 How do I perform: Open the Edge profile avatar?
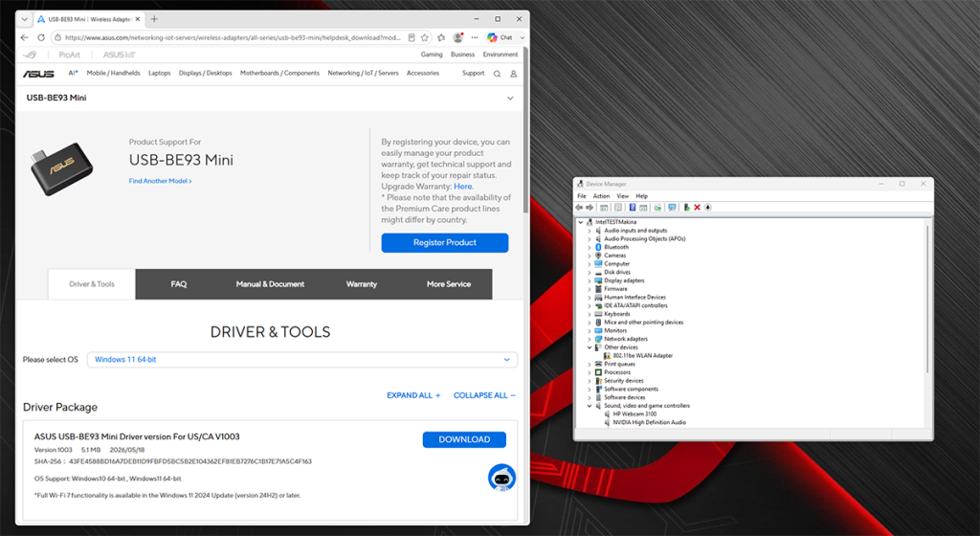[458, 37]
